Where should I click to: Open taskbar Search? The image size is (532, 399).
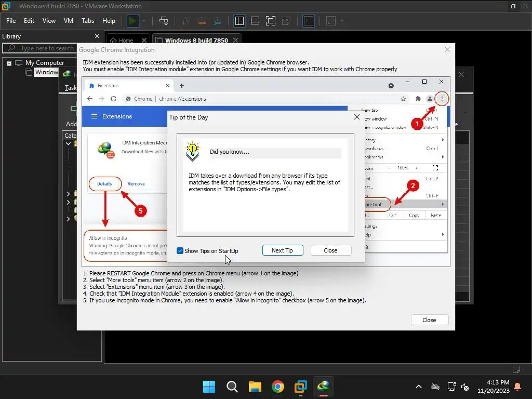point(232,387)
